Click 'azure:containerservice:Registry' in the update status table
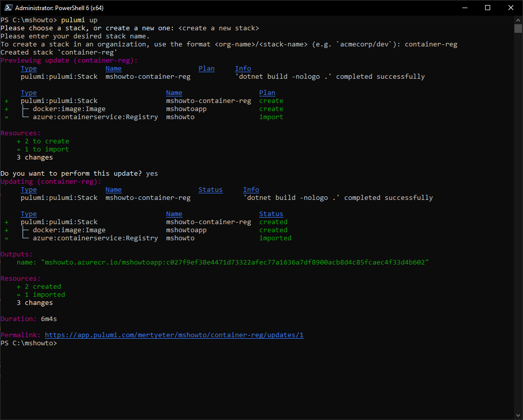The height and width of the screenshot is (420, 523). coord(96,238)
